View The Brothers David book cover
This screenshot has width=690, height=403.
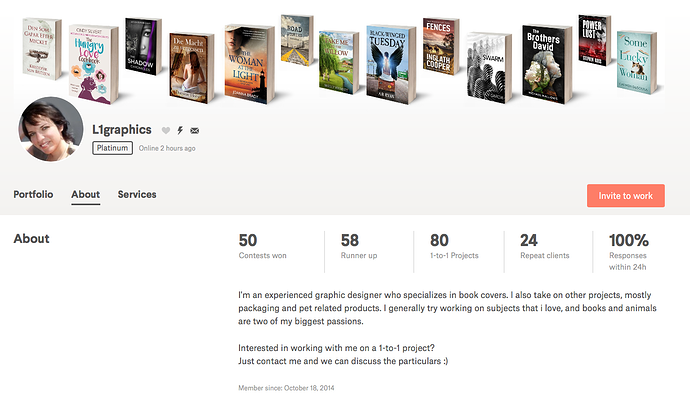[546, 63]
